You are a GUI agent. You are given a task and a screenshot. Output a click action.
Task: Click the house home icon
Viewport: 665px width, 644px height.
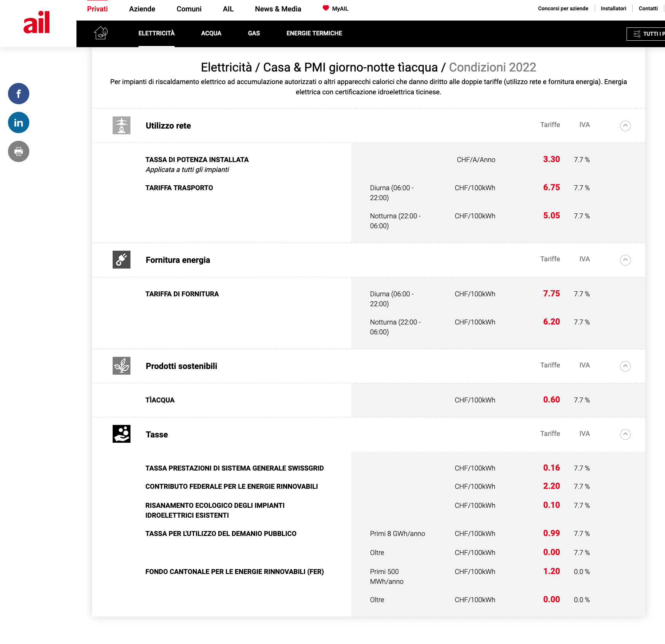coord(101,33)
